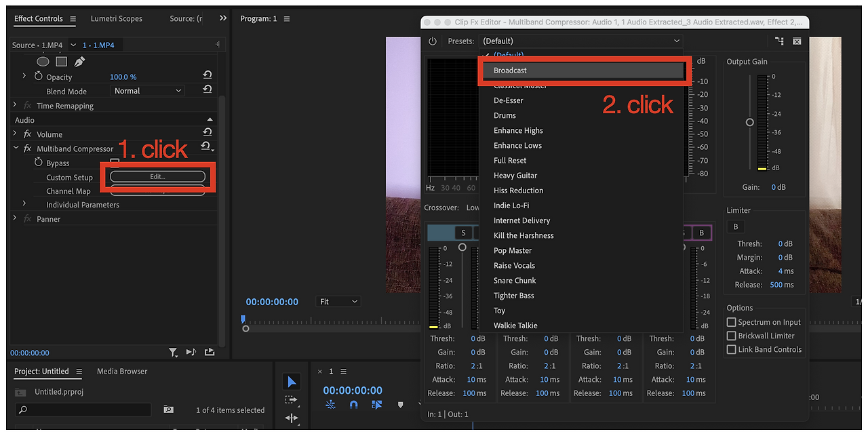The width and height of the screenshot is (868, 436).
Task: Open the Fit zoom level dropdown
Action: (x=338, y=302)
